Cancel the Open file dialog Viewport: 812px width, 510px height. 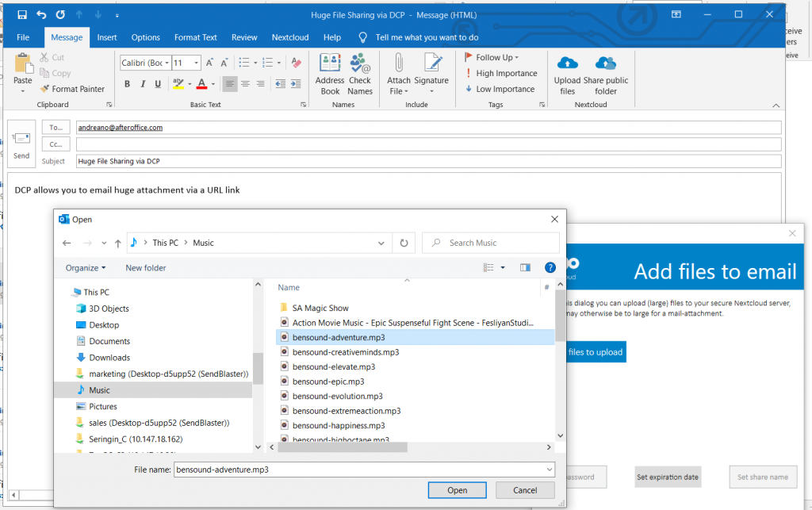click(x=525, y=490)
